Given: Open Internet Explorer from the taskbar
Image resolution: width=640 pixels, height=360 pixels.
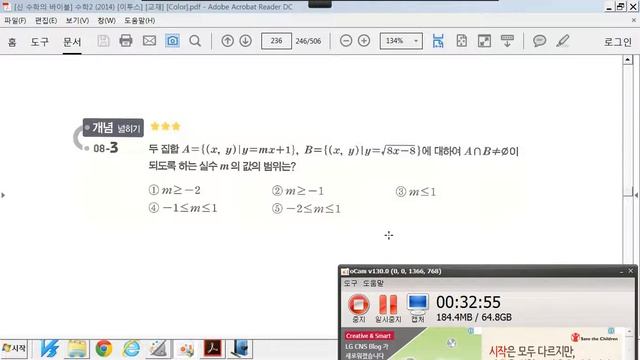Looking at the screenshot, I should [x=131, y=349].
